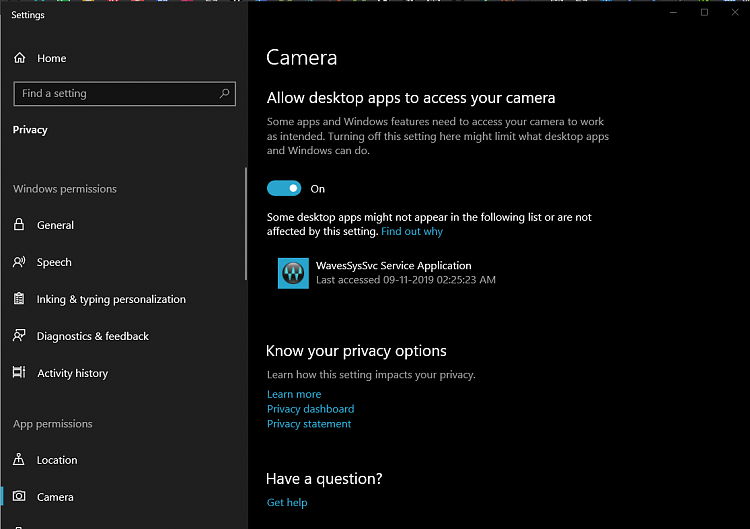Click the Speech icon in sidebar
Image resolution: width=750 pixels, height=529 pixels.
tap(19, 262)
